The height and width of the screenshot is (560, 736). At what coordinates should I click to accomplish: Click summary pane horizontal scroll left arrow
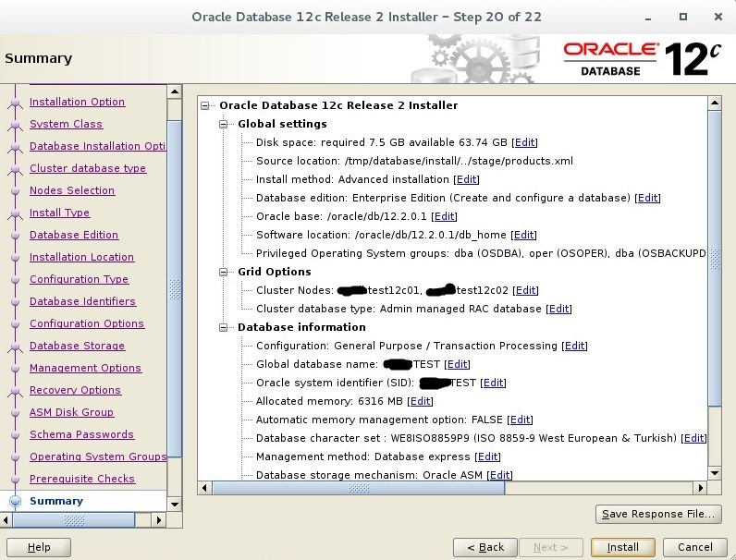pos(204,488)
